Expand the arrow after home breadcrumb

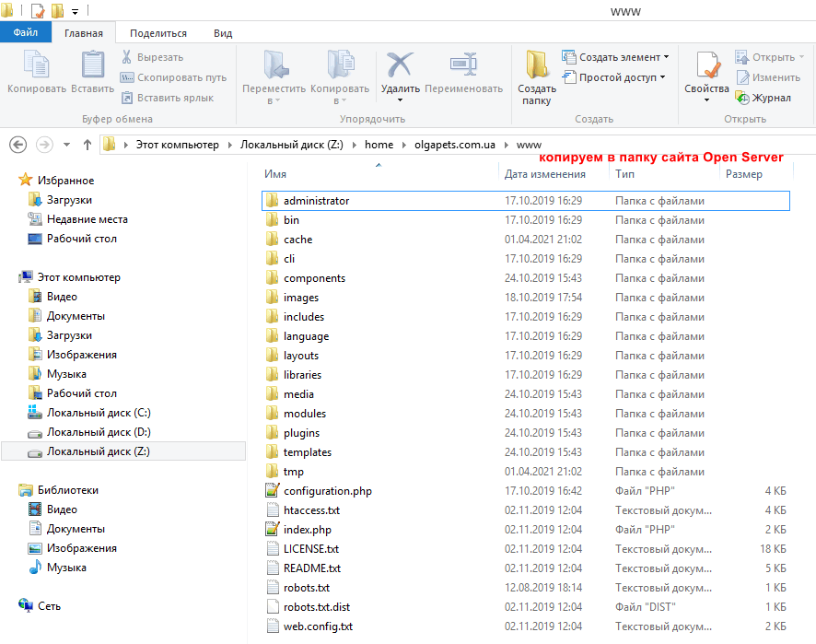(x=404, y=145)
